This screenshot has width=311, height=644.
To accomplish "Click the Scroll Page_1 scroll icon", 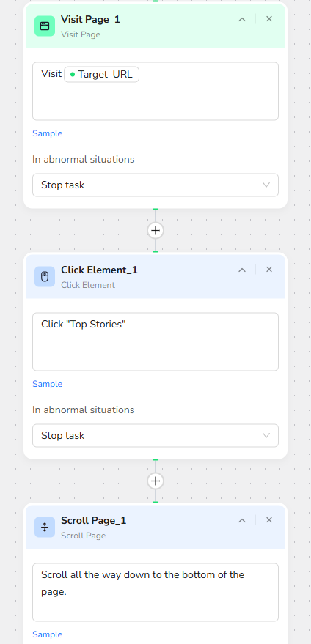I will (45, 528).
